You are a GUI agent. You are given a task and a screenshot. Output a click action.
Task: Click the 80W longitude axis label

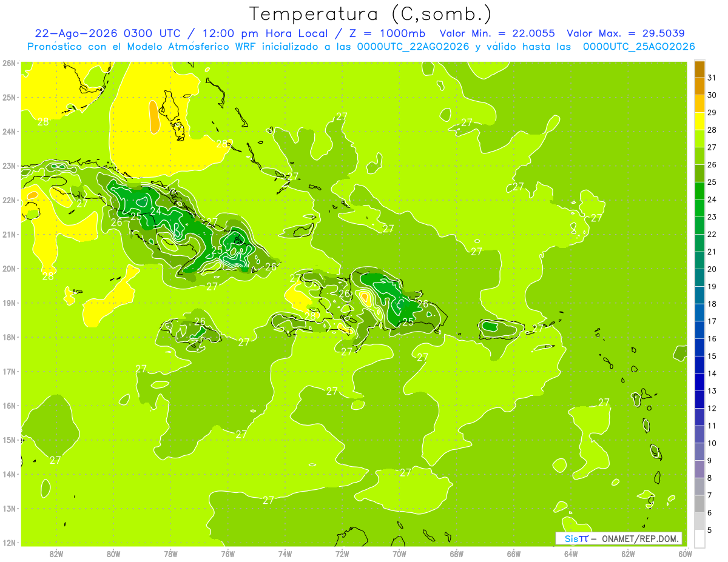[x=113, y=554]
